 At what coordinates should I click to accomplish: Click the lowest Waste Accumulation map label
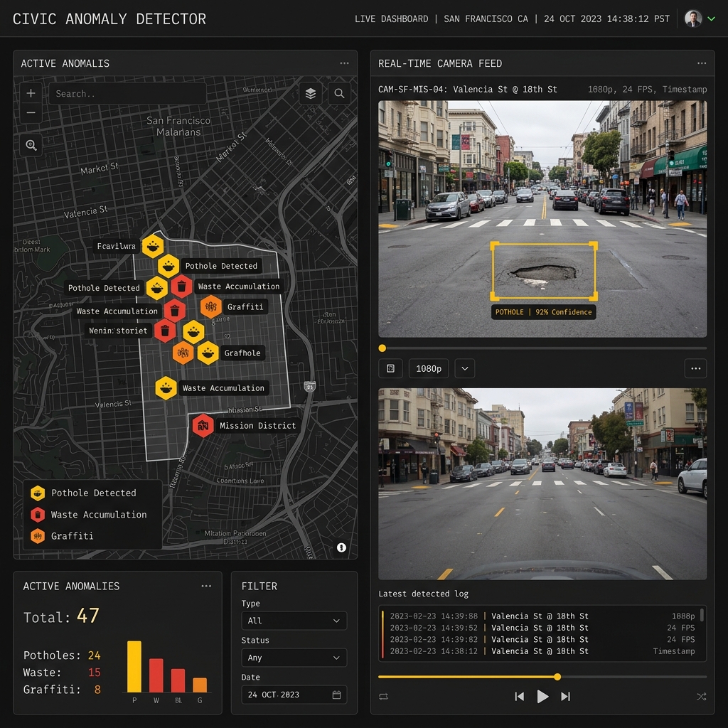pyautogui.click(x=223, y=388)
